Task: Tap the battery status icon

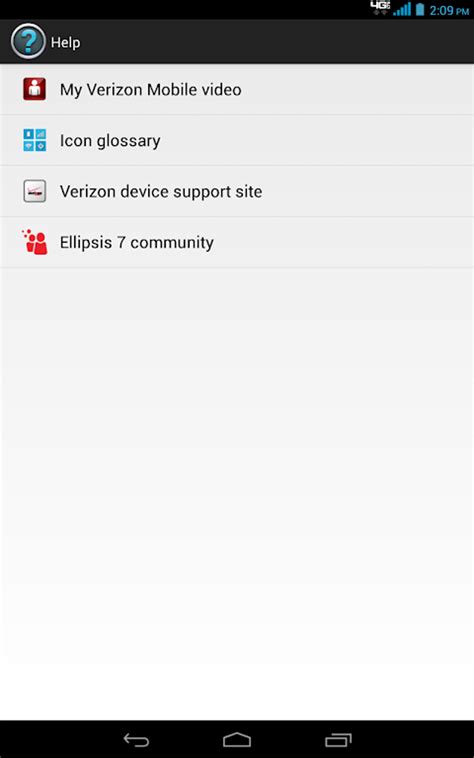Action: [420, 9]
